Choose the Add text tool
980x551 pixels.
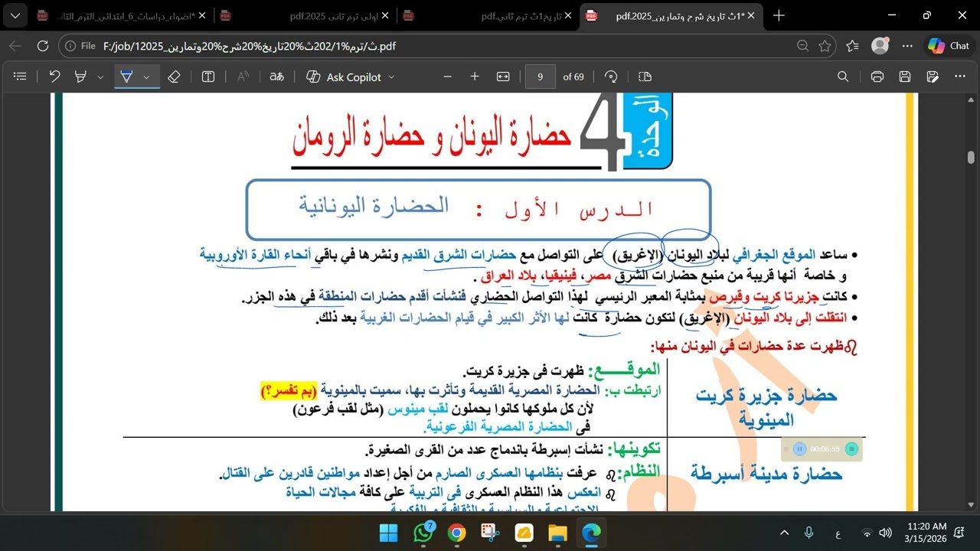click(208, 77)
